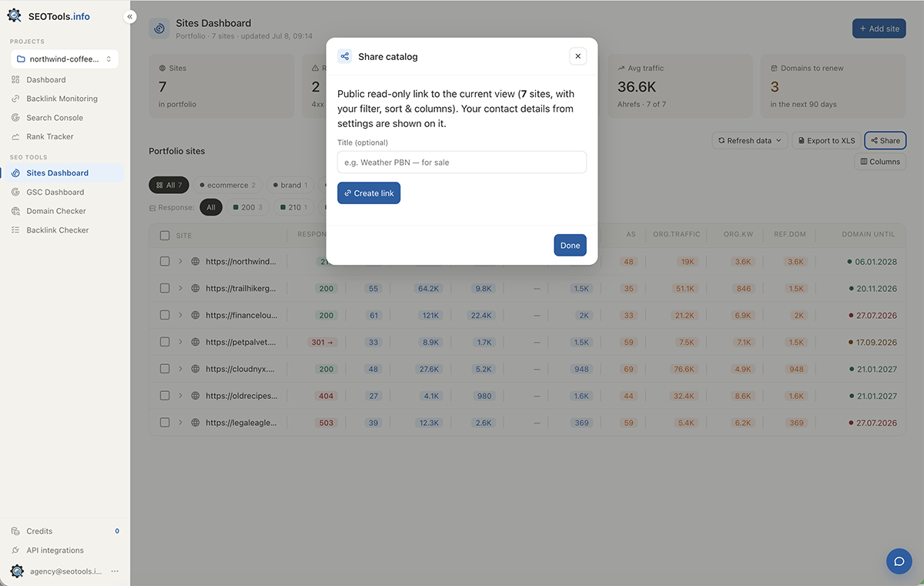This screenshot has width=924, height=586.
Task: Click the Share button in toolbar
Action: [x=885, y=141]
